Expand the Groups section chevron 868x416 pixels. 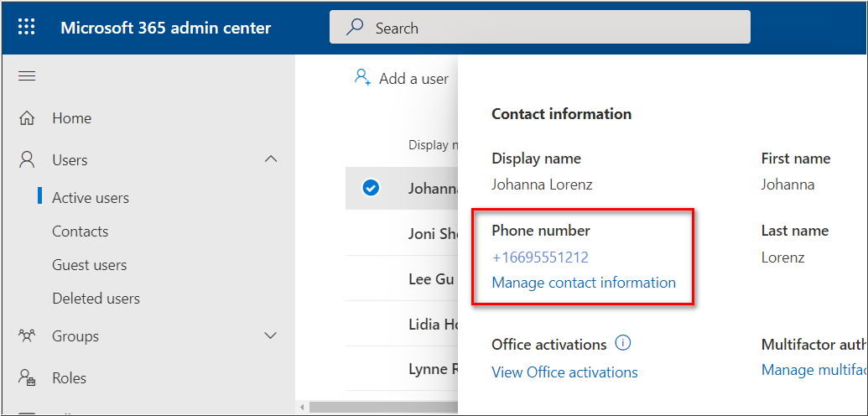coord(271,336)
